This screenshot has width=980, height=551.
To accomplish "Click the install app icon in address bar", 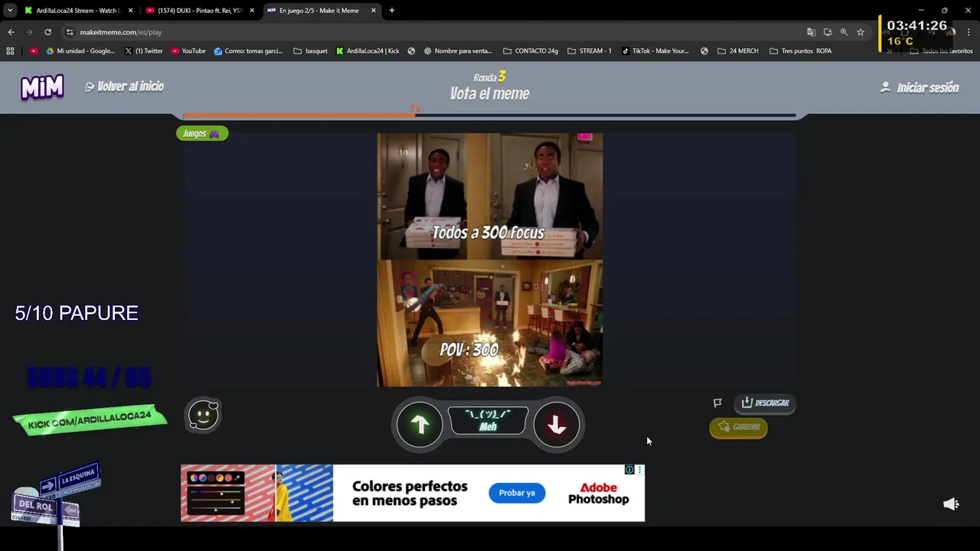I will [x=828, y=32].
